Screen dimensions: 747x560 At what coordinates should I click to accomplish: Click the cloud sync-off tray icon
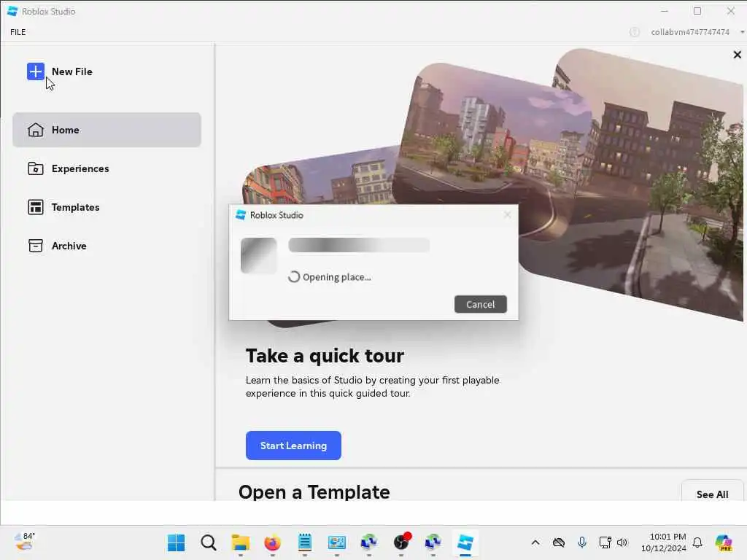click(x=558, y=542)
